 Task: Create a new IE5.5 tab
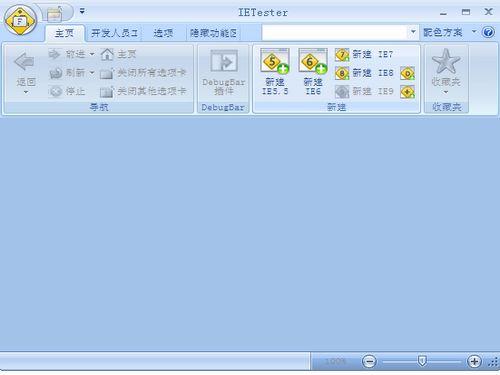point(275,72)
